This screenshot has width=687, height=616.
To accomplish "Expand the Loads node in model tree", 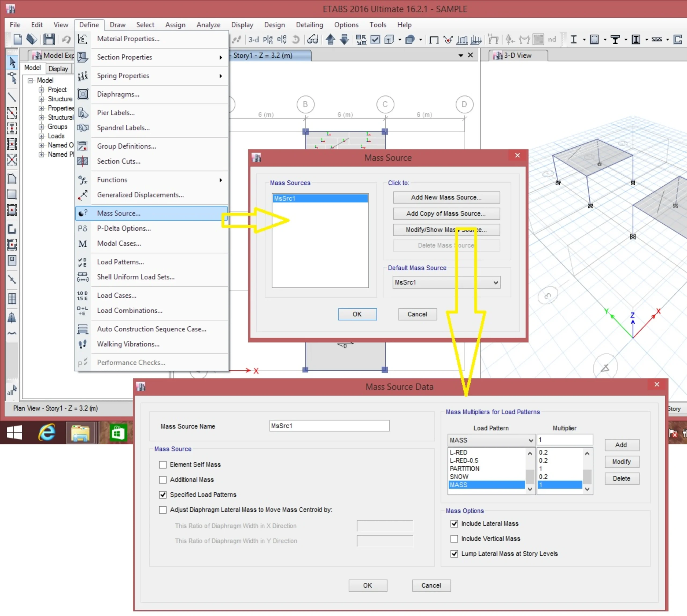I will (x=41, y=136).
